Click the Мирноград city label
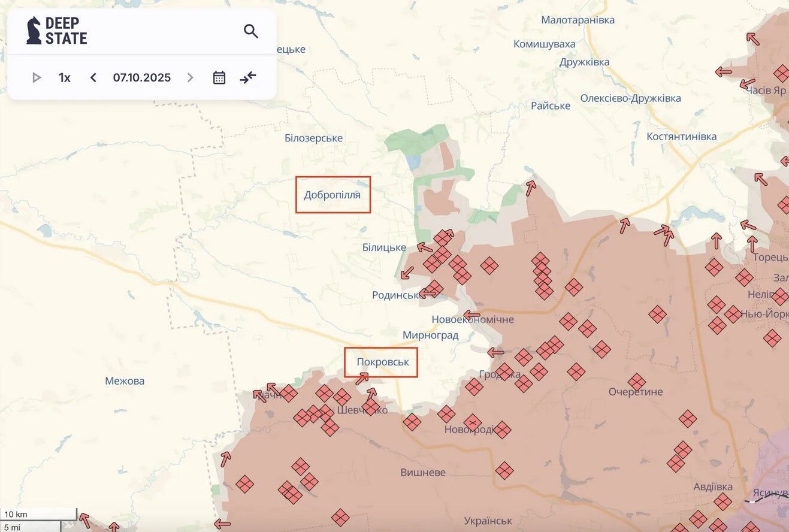 430,335
